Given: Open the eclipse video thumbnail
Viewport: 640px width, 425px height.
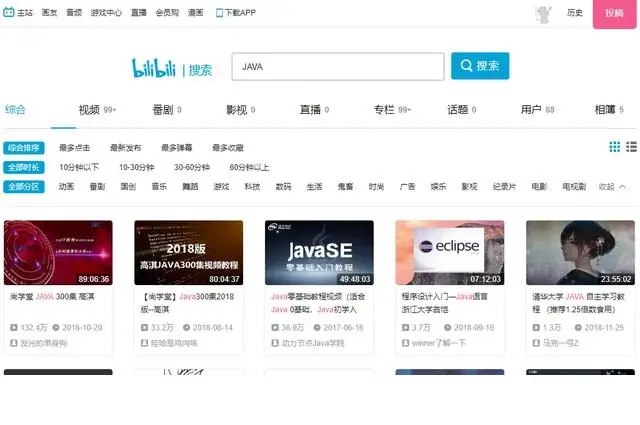Looking at the screenshot, I should pos(450,253).
